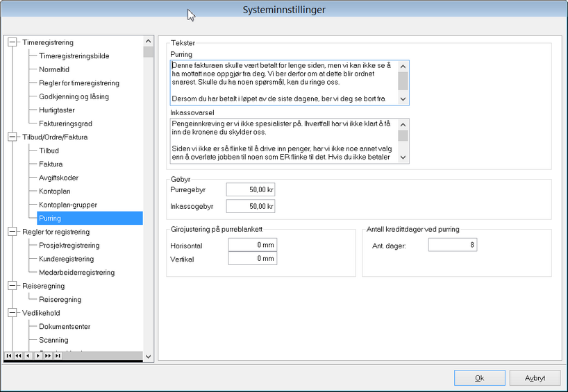Edit the Inkassogebyr amount field
The image size is (568, 392).
click(x=251, y=206)
